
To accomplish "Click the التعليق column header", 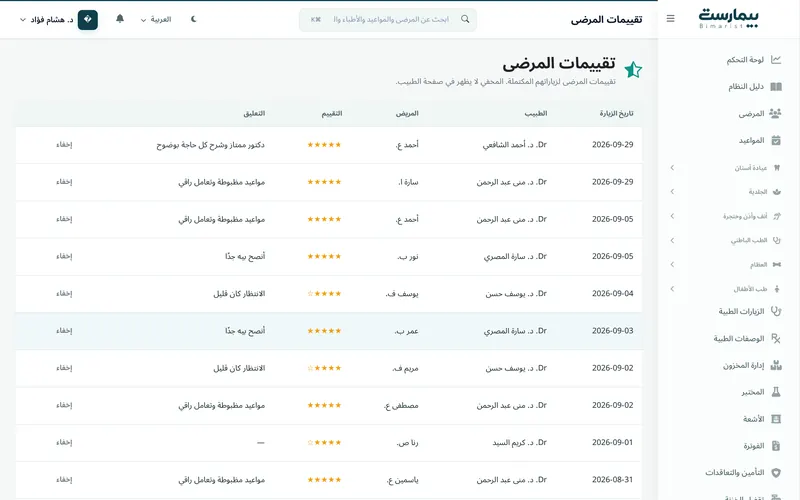I will click(254, 113).
